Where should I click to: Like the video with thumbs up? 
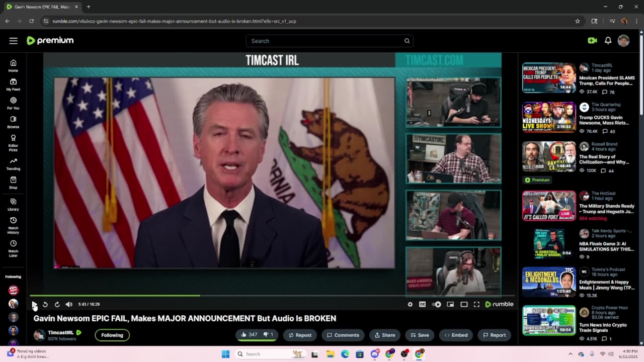tap(249, 335)
